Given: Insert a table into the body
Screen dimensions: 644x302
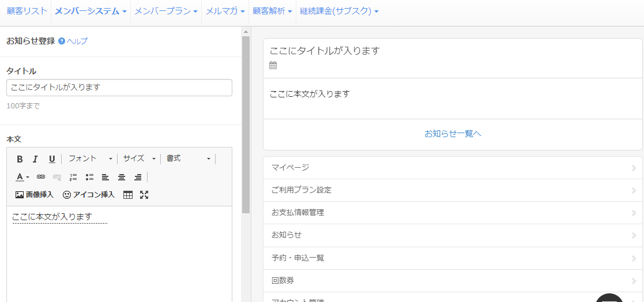Looking at the screenshot, I should 128,195.
